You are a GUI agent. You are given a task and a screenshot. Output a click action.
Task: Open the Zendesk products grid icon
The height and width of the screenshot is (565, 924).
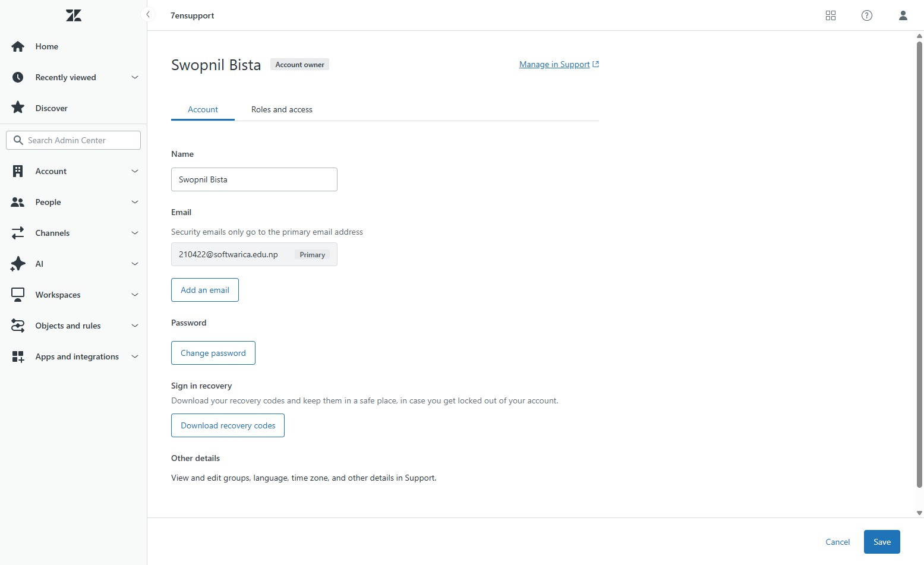pos(831,15)
